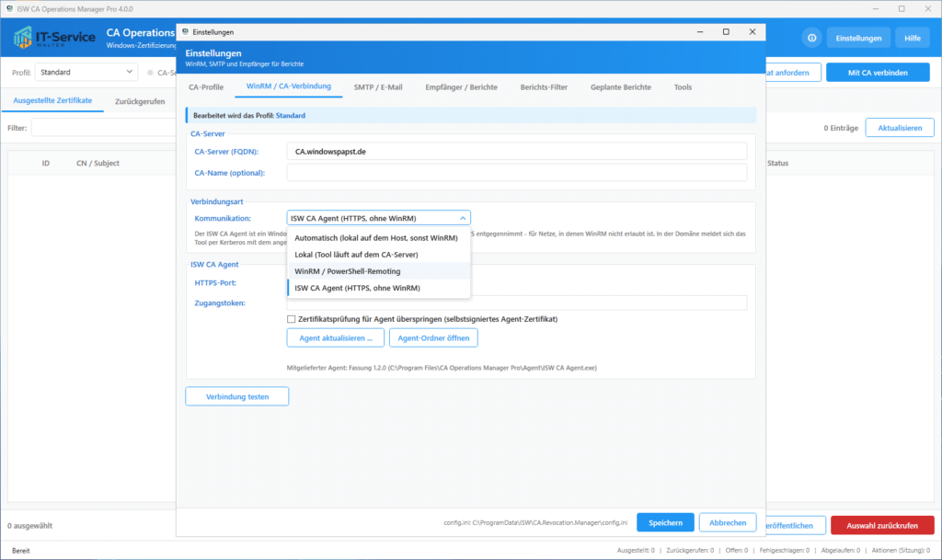Click the CA-Server (FQDN) input field
Image resolution: width=942 pixels, height=560 pixels.
pyautogui.click(x=517, y=151)
